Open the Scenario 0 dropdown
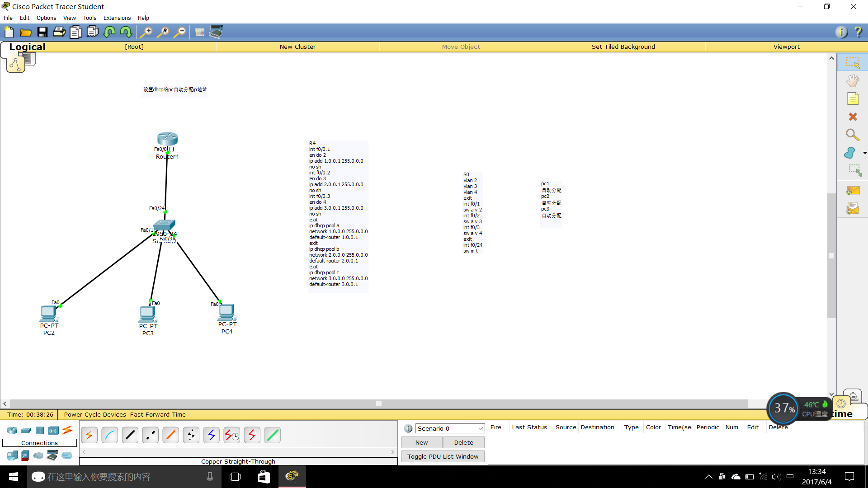The width and height of the screenshot is (868, 488). [450, 428]
